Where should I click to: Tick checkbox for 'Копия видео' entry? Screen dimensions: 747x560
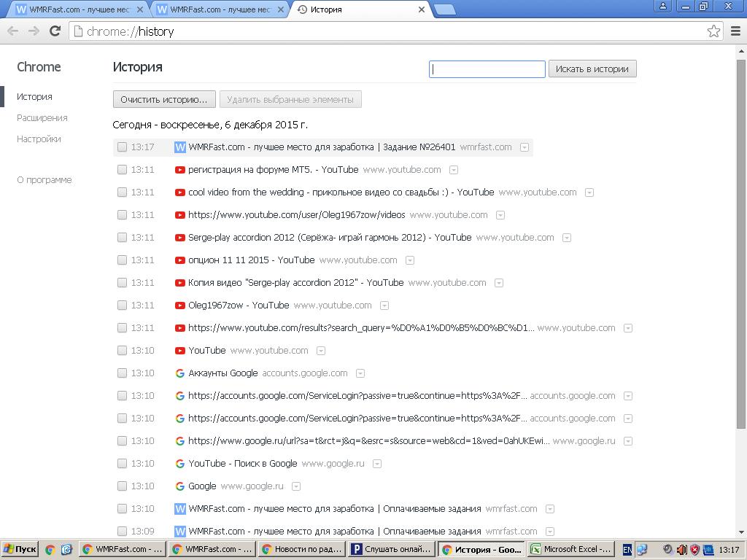[x=122, y=283]
